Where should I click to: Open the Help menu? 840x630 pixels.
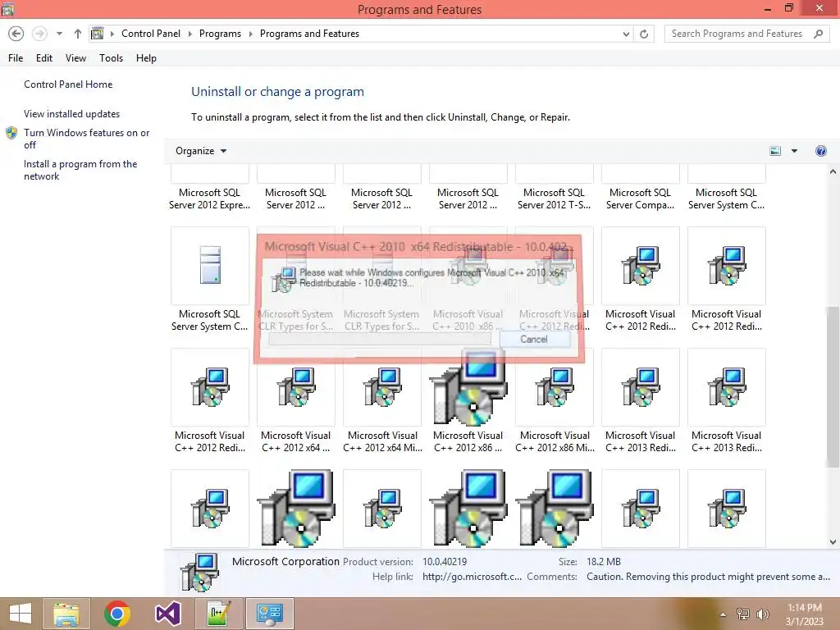146,58
